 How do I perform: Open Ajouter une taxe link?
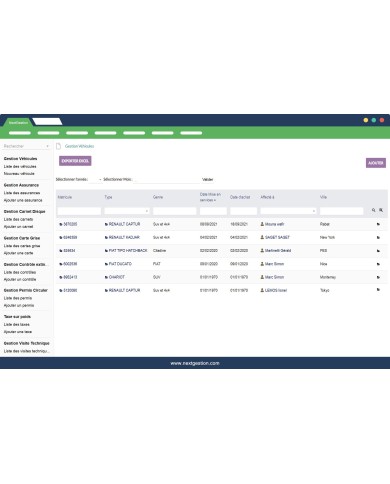(x=18, y=332)
